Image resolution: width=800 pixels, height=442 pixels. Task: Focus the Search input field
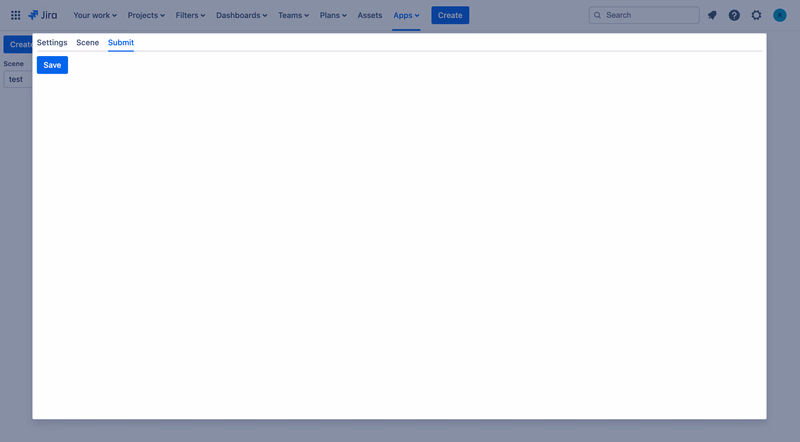[644, 15]
